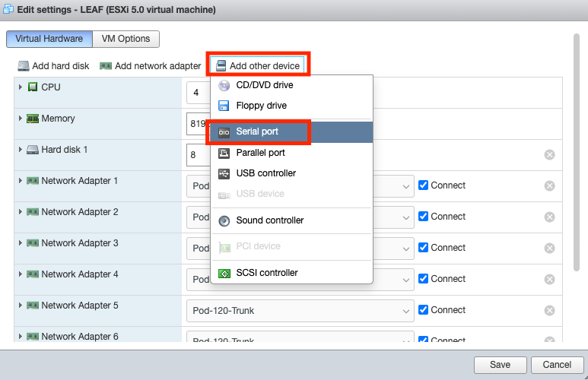
Task: Click the Serial port icon
Action: 224,132
